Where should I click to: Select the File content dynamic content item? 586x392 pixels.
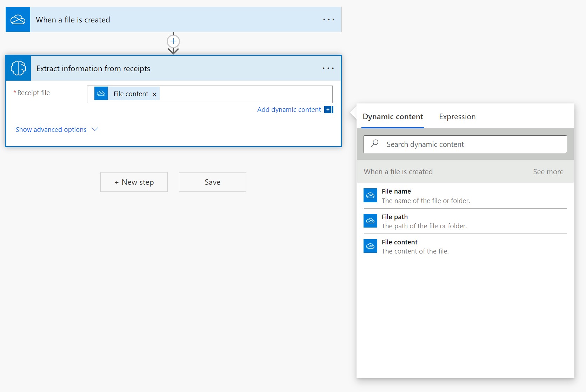coord(399,242)
